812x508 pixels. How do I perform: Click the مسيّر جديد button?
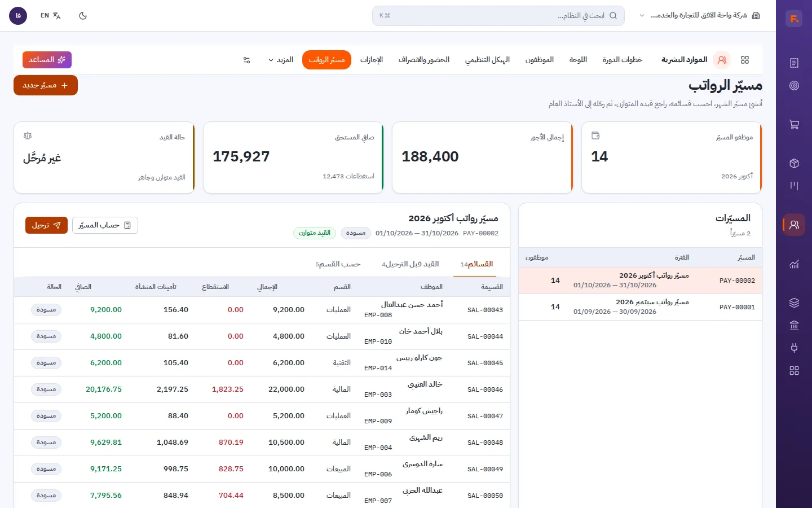[x=46, y=85]
